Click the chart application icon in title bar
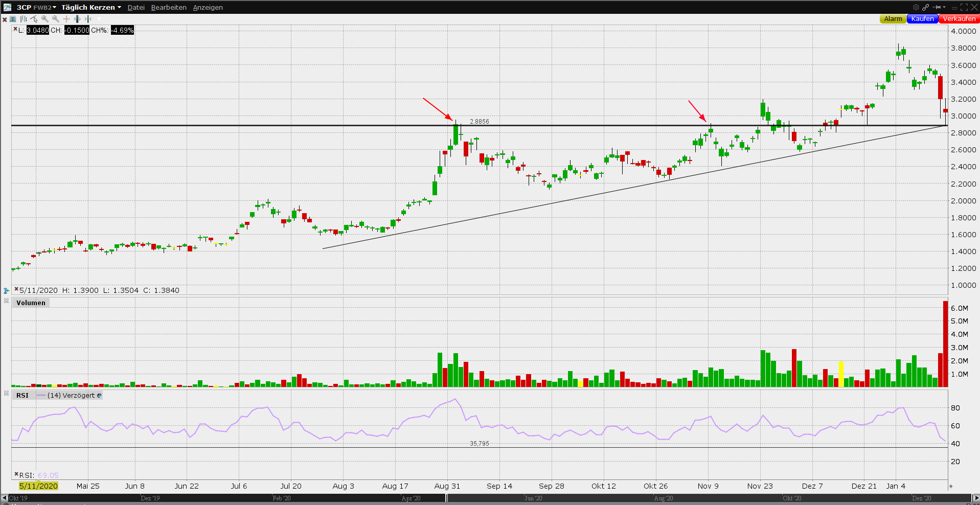980x505 pixels. (x=7, y=7)
